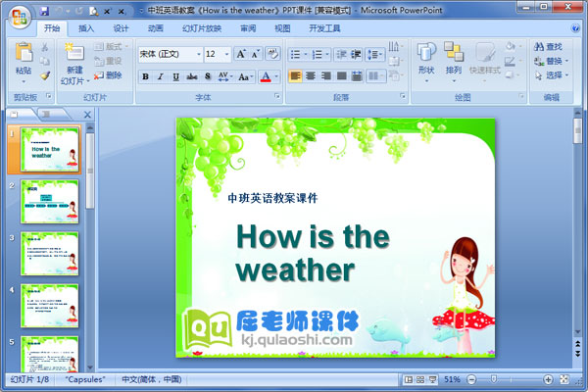Open Font dialog launcher
588x392 pixels.
277,96
